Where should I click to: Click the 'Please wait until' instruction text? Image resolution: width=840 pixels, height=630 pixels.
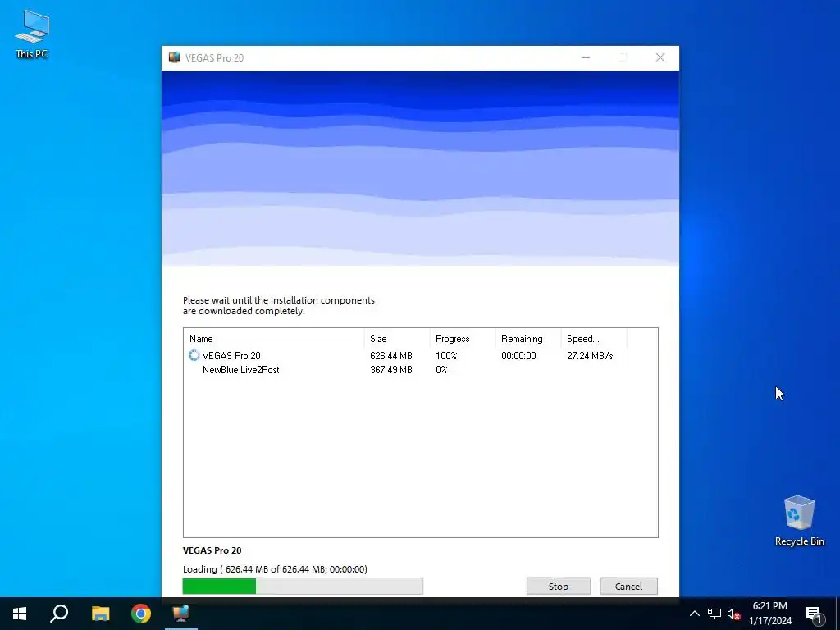pyautogui.click(x=279, y=305)
